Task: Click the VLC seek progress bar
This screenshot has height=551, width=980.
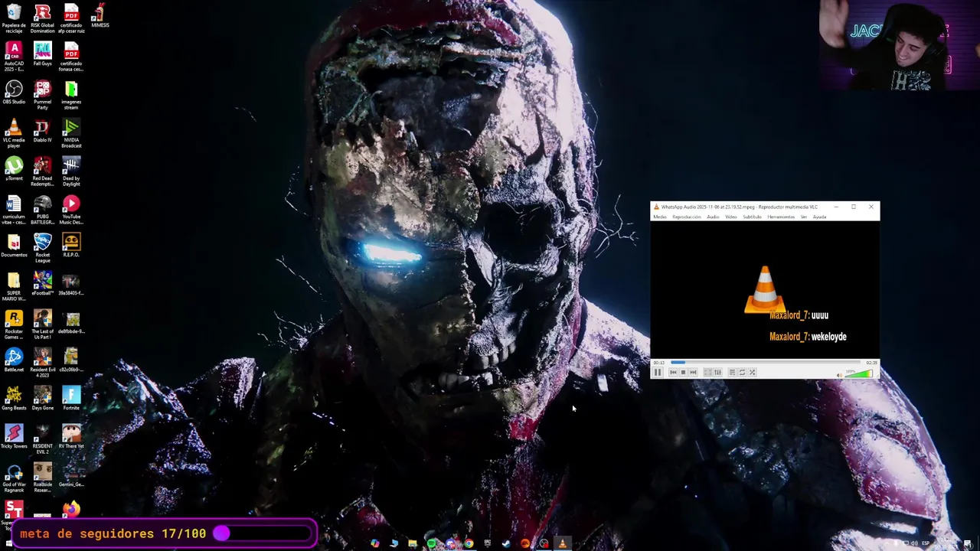Action: 765,362
